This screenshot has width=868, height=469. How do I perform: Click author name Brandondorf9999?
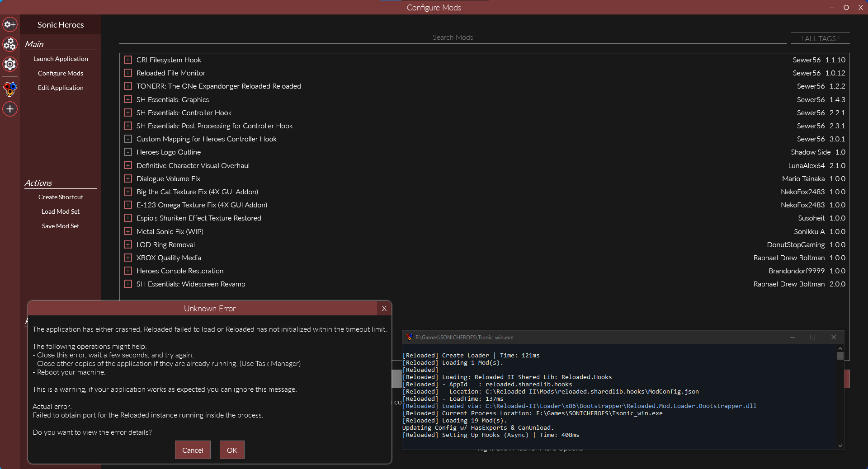pos(797,271)
